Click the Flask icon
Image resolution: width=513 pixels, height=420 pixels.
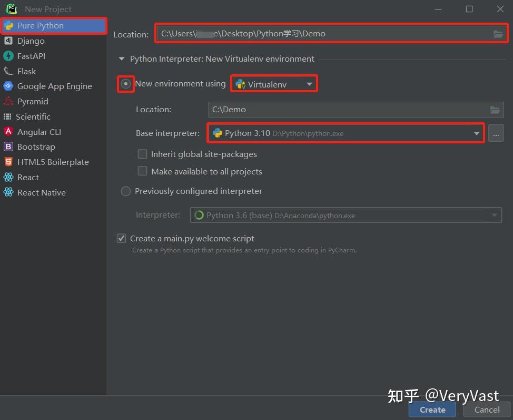(x=8, y=71)
